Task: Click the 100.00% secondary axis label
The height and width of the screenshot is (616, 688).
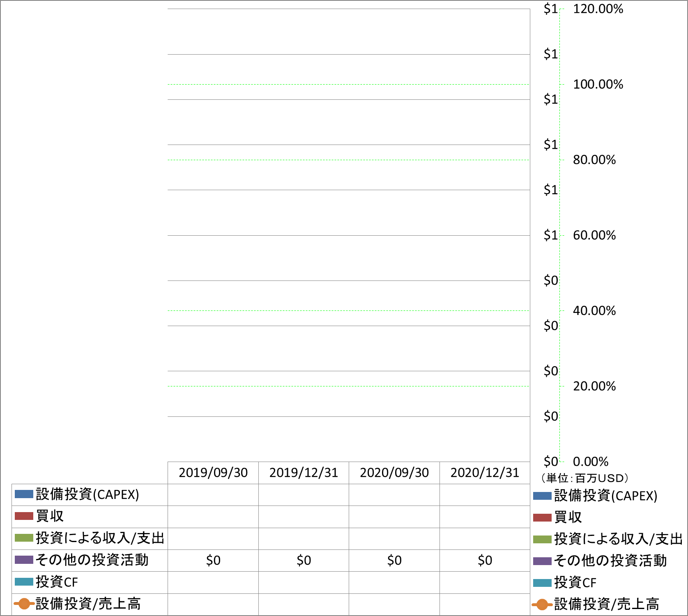Action: 598,85
